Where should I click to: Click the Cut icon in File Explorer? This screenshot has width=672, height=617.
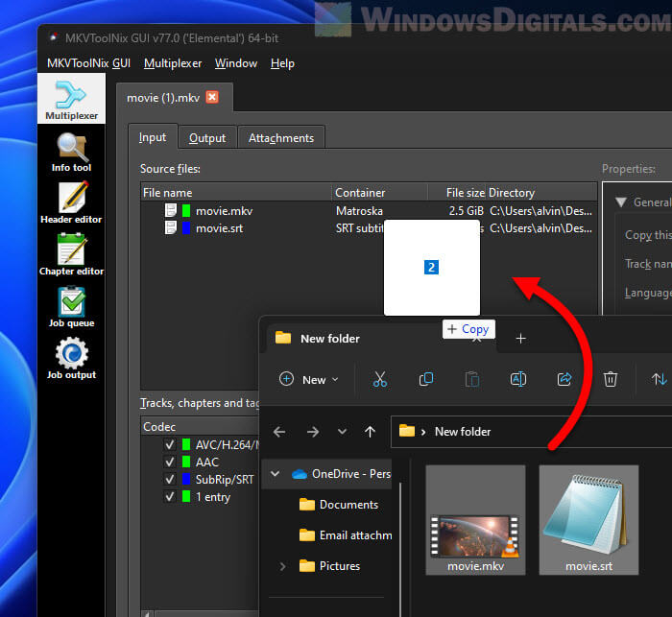[x=380, y=379]
